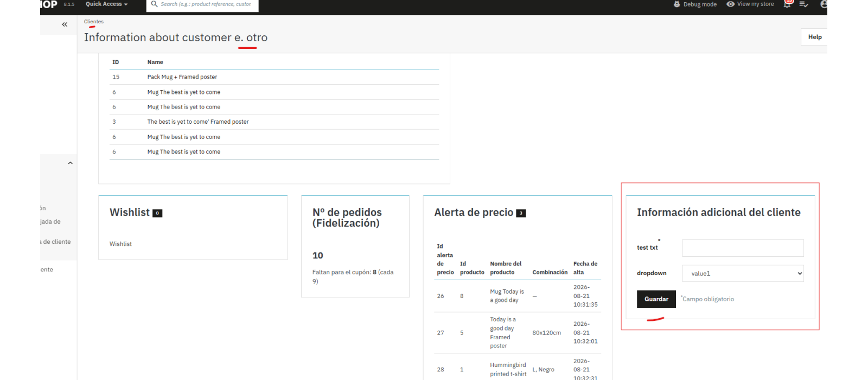Viewport: 868px width, 380px height.
Task: Select the Pack Mug + Framed poster row
Action: (274, 77)
